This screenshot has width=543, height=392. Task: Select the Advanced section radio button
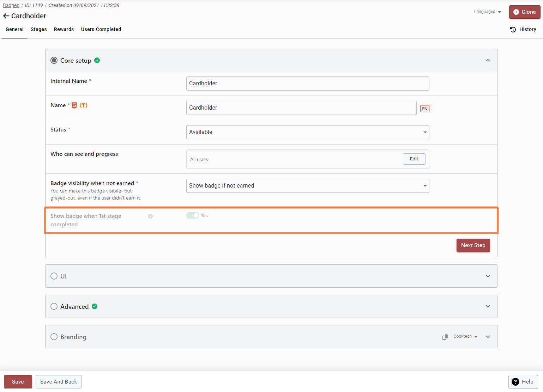coord(54,306)
